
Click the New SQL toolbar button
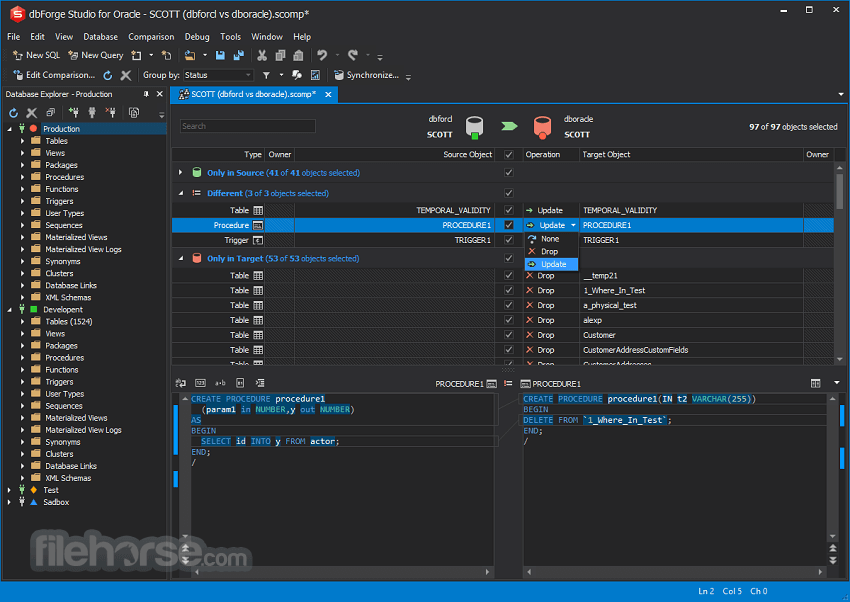tap(36, 55)
